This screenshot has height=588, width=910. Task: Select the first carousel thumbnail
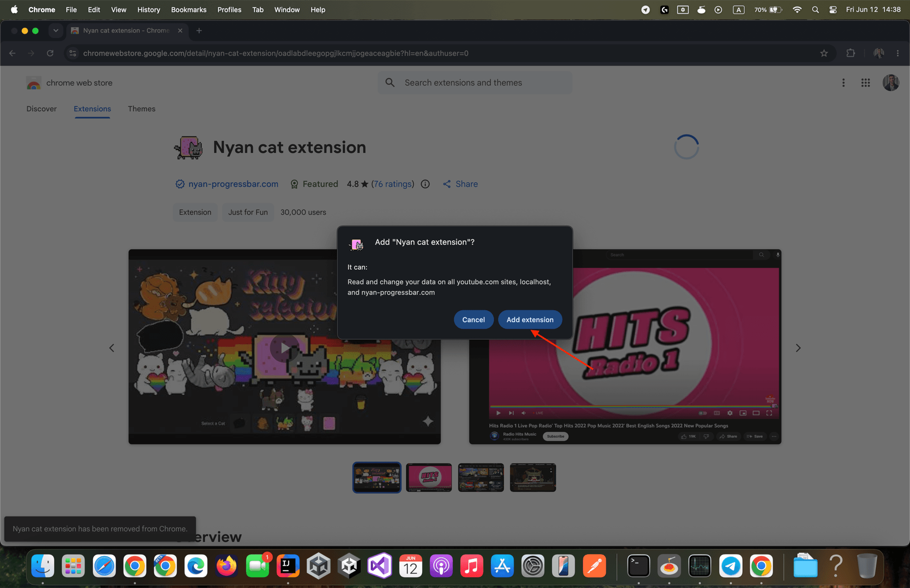[x=377, y=478]
